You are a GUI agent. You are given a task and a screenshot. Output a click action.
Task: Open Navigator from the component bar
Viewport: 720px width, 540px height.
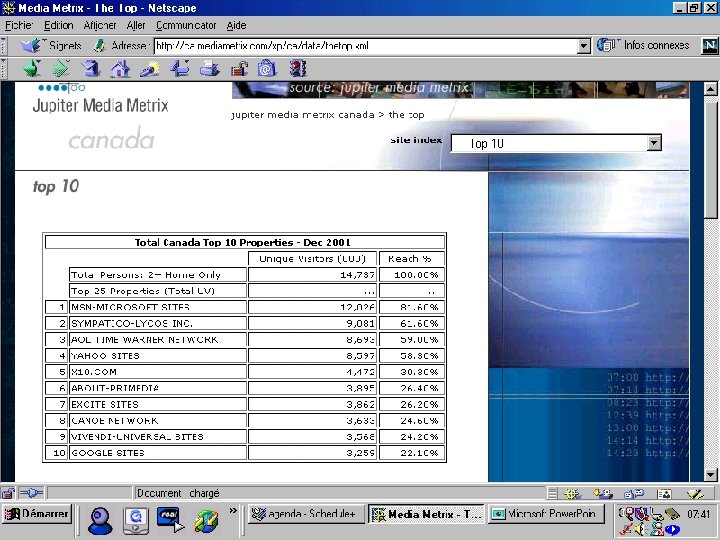[x=572, y=494]
